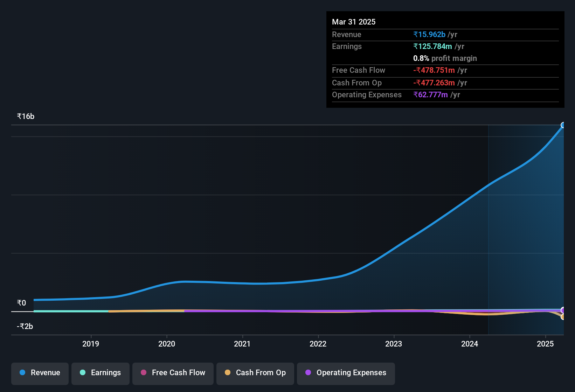Toggle the Operating Expenses legend button
Screen dimensions: 575x392
tap(346, 373)
